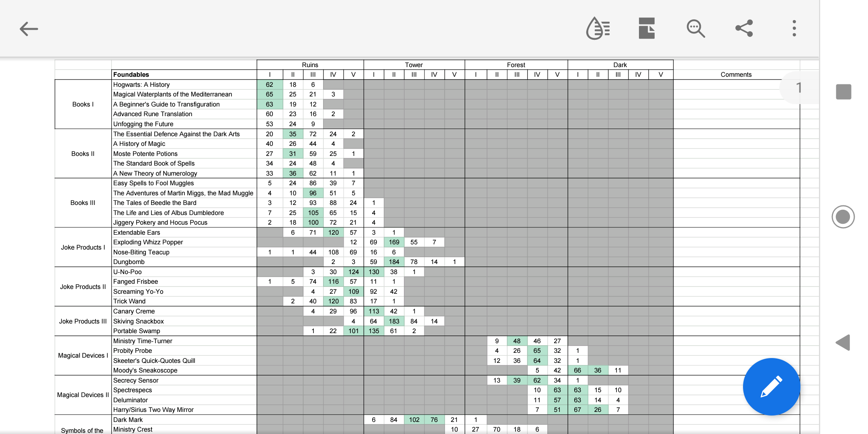
Task: Open the three-dot overflow menu
Action: 794,29
